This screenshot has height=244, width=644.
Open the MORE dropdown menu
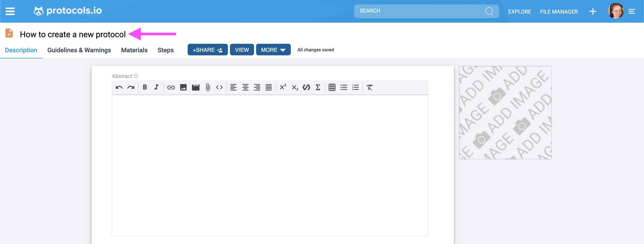click(273, 50)
